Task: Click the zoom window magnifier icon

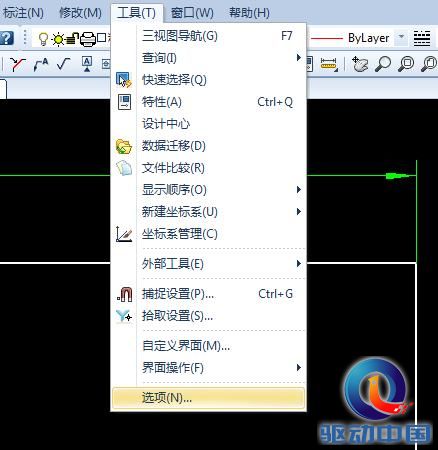Action: coord(406,64)
